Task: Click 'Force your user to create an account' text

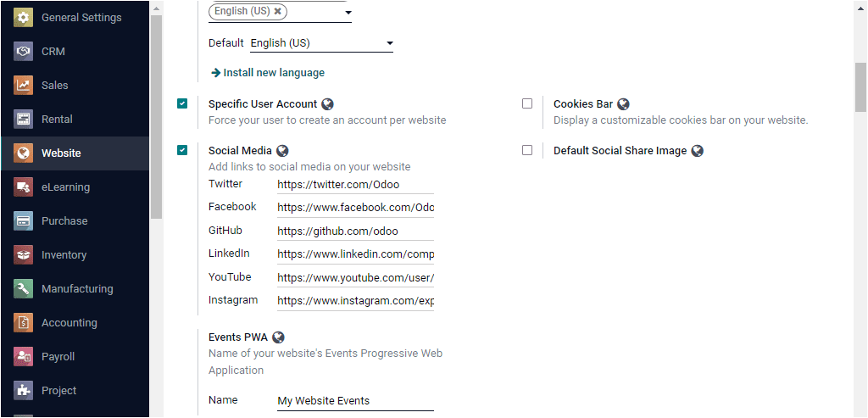Action: click(327, 120)
